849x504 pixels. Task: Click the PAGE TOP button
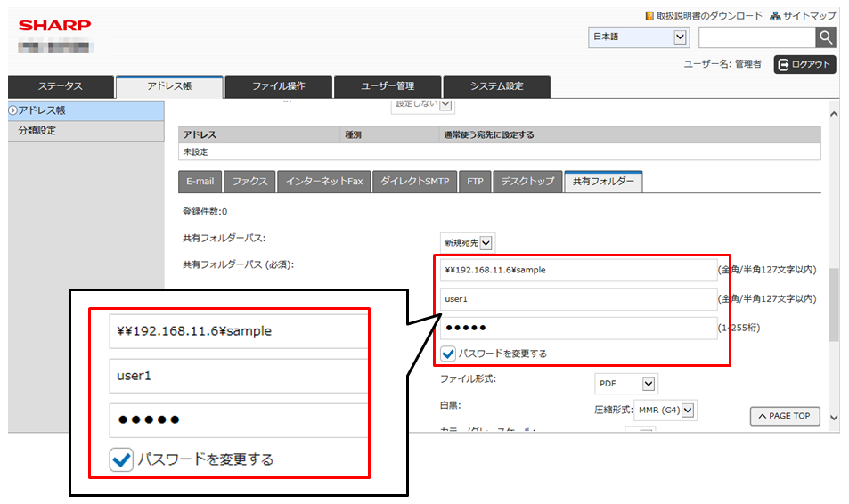coord(785,416)
